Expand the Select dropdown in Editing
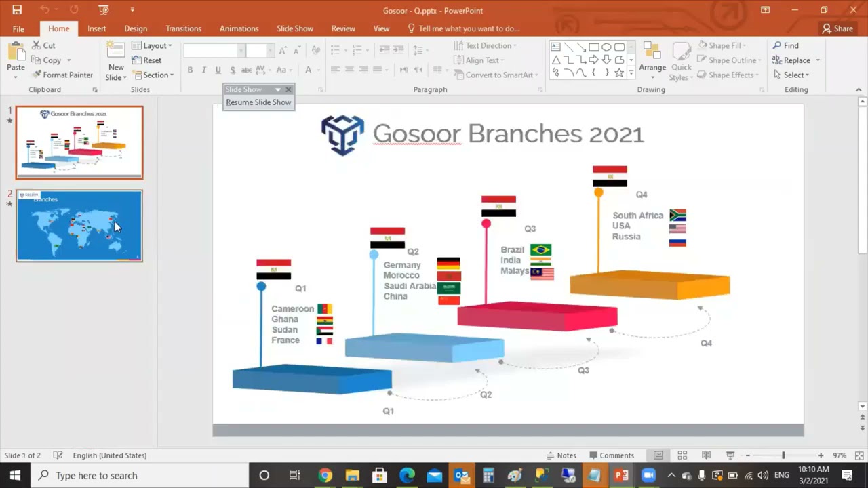Image resolution: width=868 pixels, height=488 pixels. click(x=791, y=75)
